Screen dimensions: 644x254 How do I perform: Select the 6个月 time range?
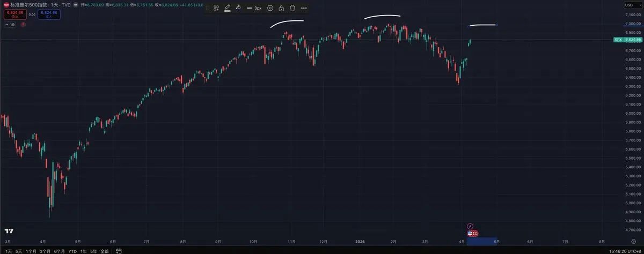(x=59, y=251)
